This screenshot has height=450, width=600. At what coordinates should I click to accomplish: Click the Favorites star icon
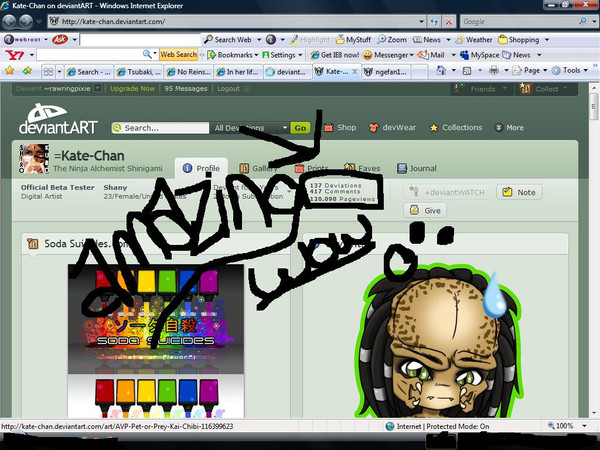point(10,71)
